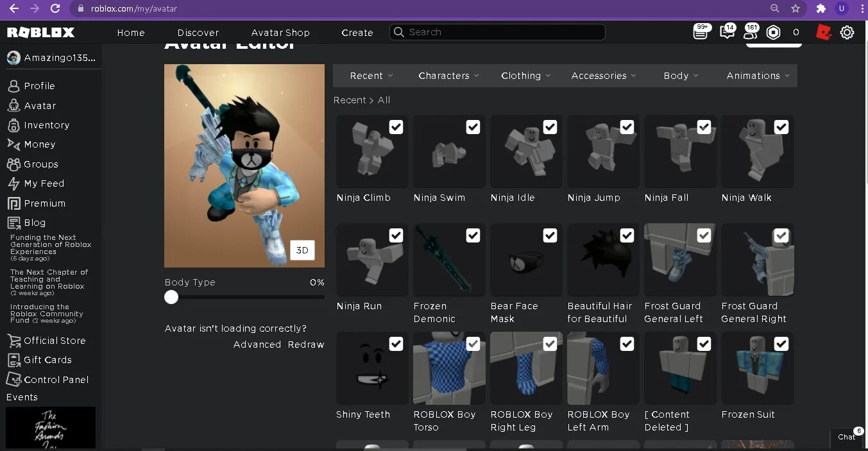Screen dimensions: 868x451
Task: Uncheck the Ninja Idle animation checkbox
Action: pos(550,127)
